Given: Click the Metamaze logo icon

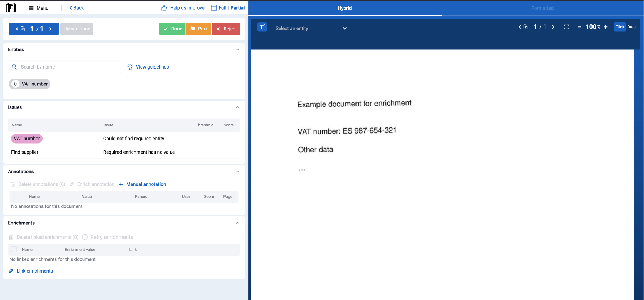Looking at the screenshot, I should (x=11, y=8).
